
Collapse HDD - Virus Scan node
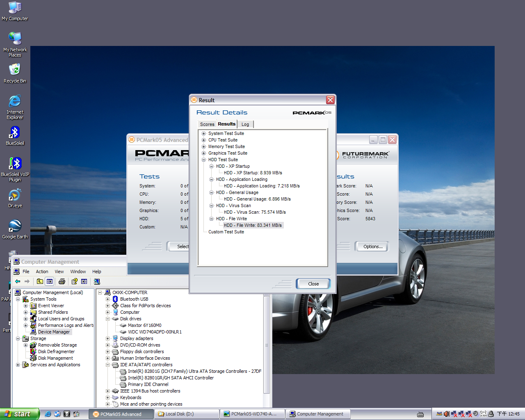click(212, 205)
